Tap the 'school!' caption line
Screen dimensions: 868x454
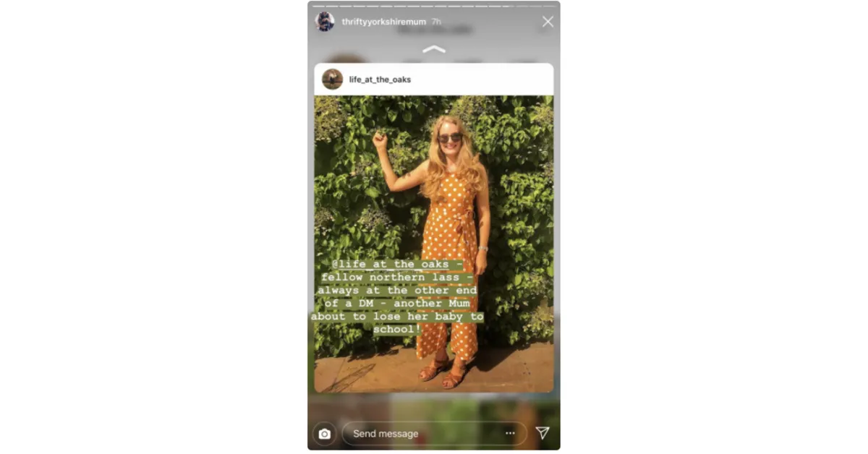[397, 329]
